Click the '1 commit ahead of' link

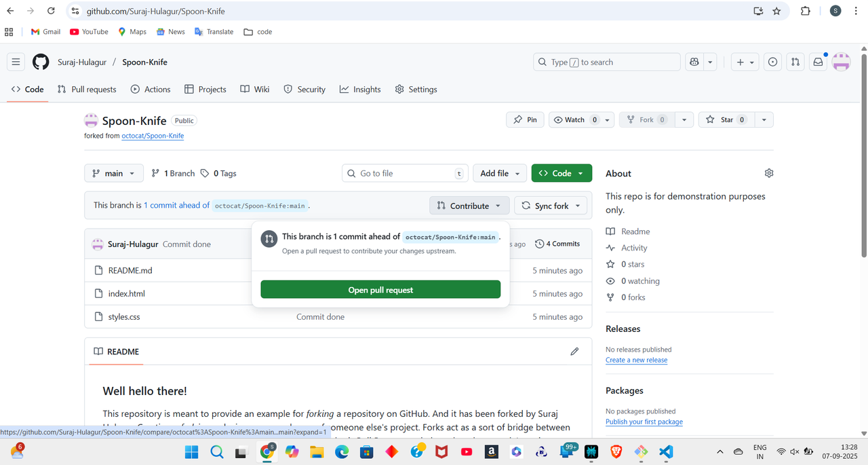click(176, 205)
